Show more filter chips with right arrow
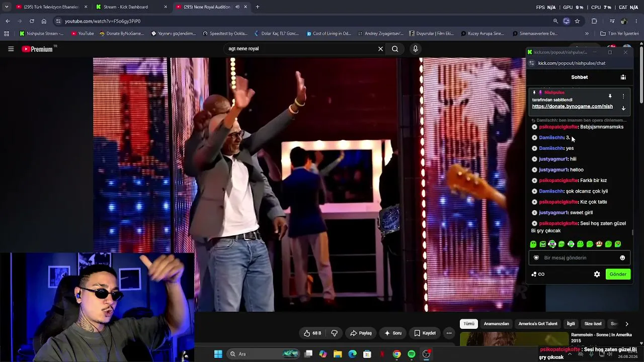This screenshot has height=362, width=644. (626, 324)
